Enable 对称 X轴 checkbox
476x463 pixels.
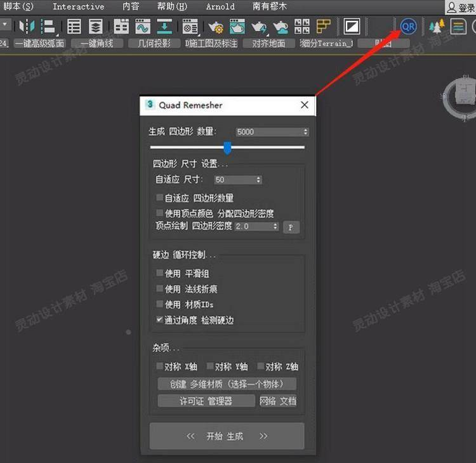[x=159, y=366]
